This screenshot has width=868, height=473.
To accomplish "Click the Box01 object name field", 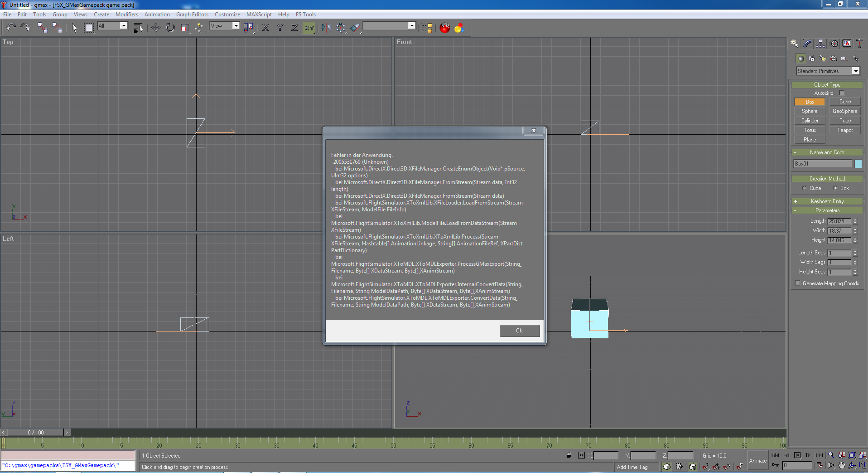I will coord(823,164).
